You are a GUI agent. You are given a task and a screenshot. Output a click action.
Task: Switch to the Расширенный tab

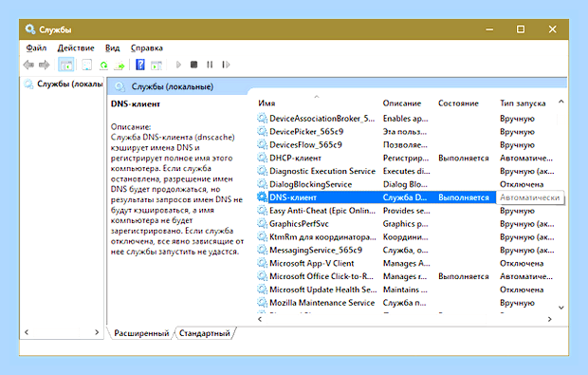[141, 333]
